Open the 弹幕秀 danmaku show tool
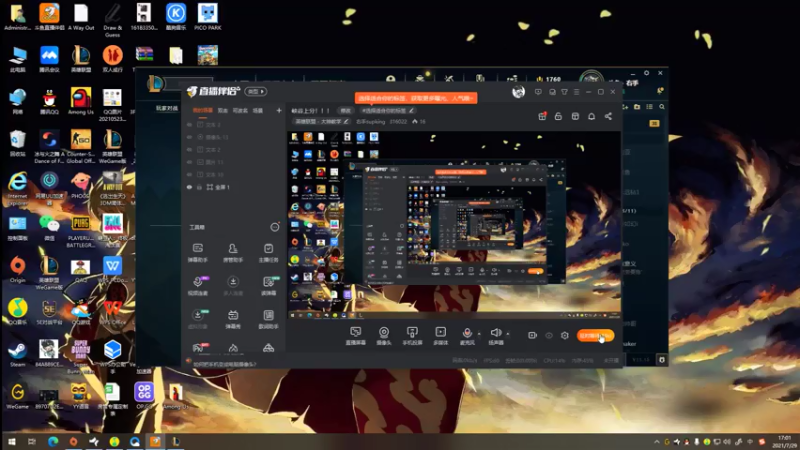The image size is (800, 450). tap(233, 318)
